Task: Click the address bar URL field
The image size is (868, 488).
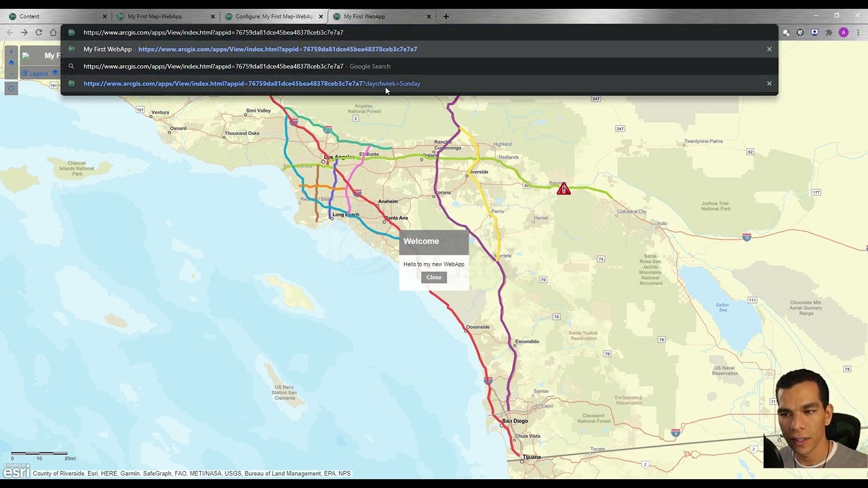Action: [419, 33]
